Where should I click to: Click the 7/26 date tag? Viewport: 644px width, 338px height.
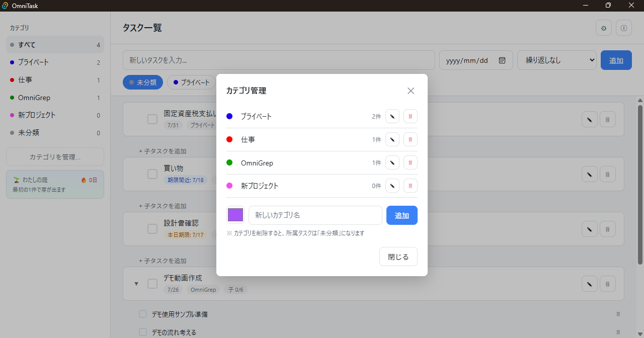tap(173, 290)
